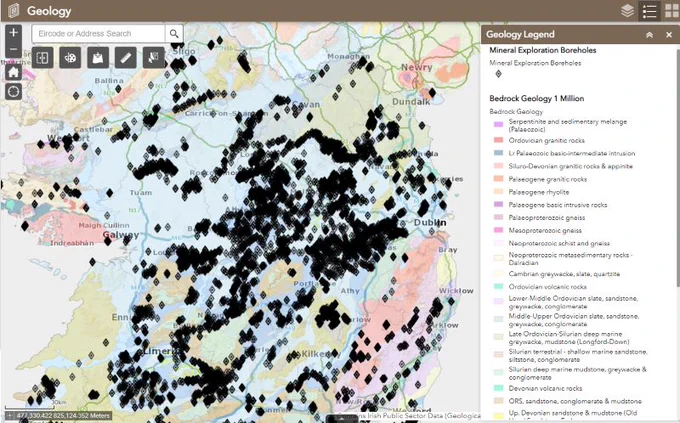Click the Palaeoproterozoic gneiss entry

pos(547,217)
